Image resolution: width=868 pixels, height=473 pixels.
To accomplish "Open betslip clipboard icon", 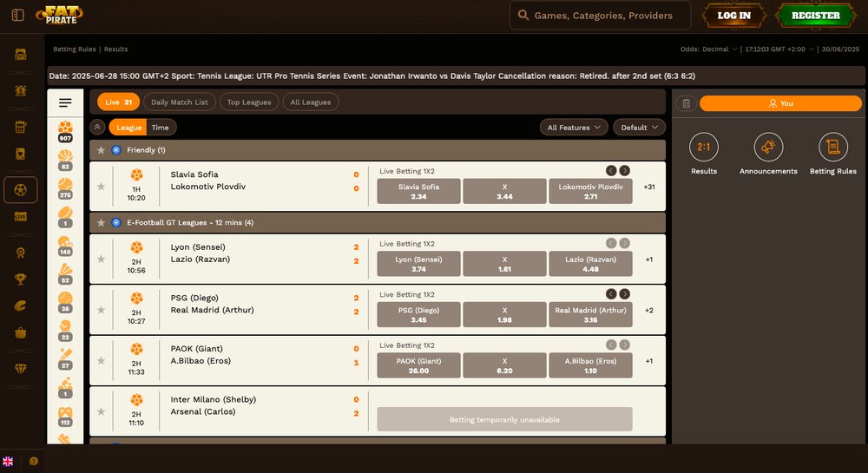I will pos(687,103).
